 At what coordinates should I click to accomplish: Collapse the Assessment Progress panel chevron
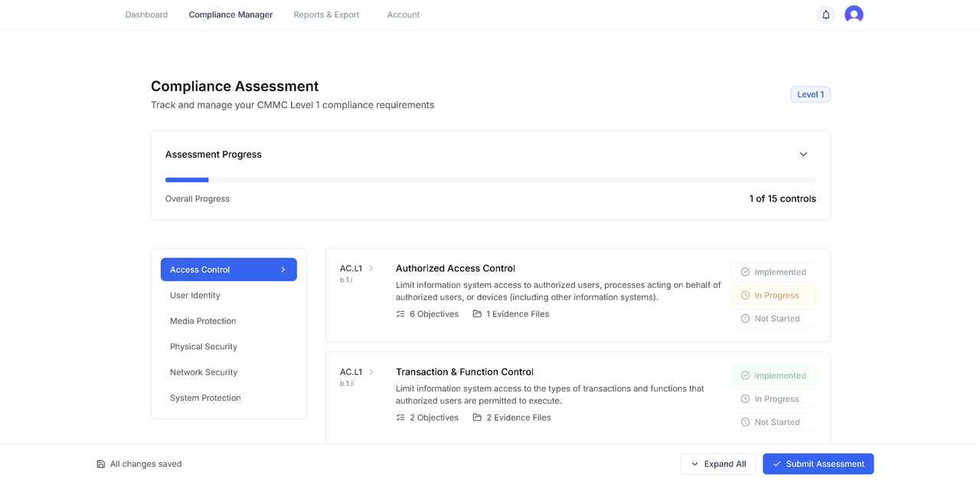pos(803,154)
